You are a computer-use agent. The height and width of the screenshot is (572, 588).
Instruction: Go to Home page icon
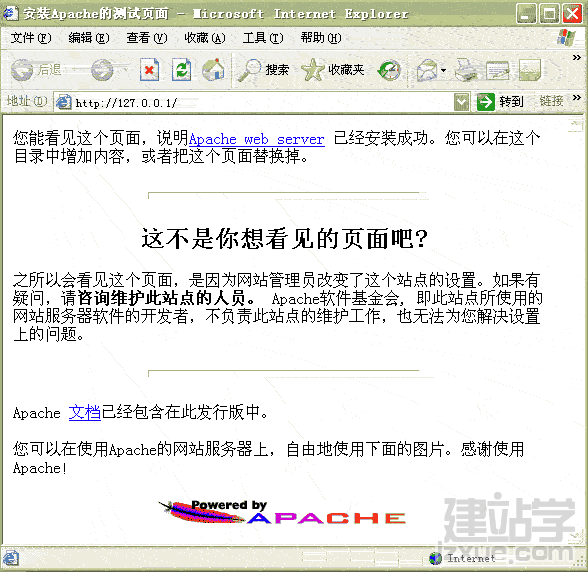pos(213,70)
